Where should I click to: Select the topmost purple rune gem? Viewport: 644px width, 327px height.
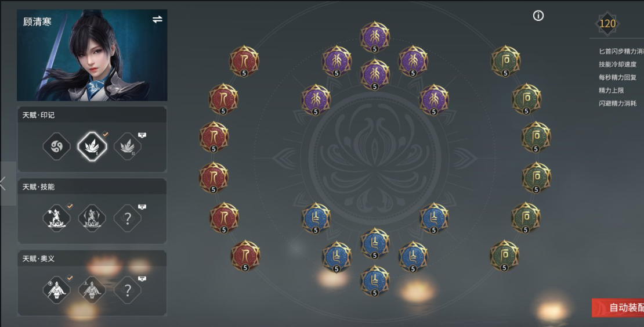tap(375, 37)
